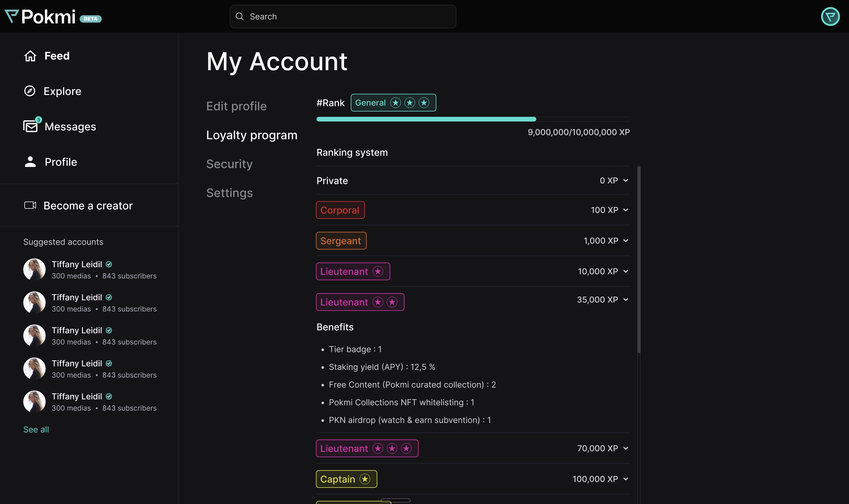Click the Messages notification badge showing 3
Viewport: 849px width, 504px height.
click(x=38, y=120)
